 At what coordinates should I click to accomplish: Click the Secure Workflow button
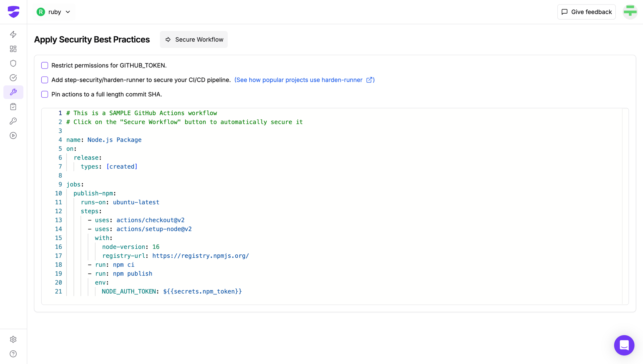194,39
